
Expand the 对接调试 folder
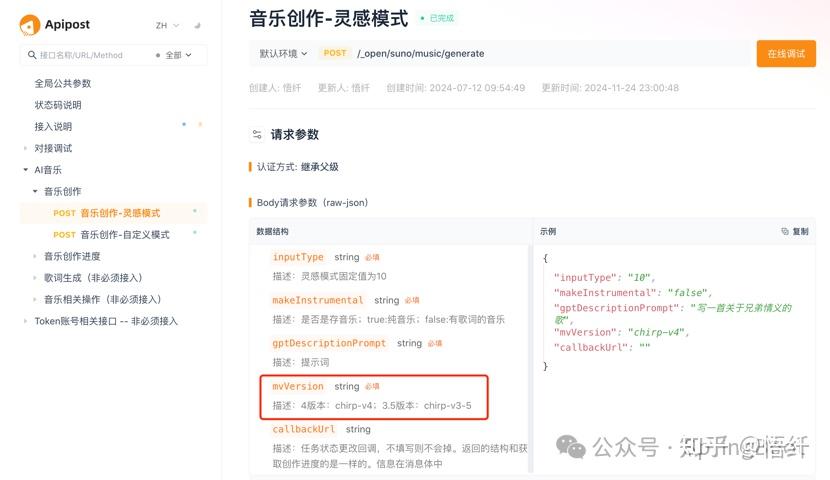click(x=25, y=148)
